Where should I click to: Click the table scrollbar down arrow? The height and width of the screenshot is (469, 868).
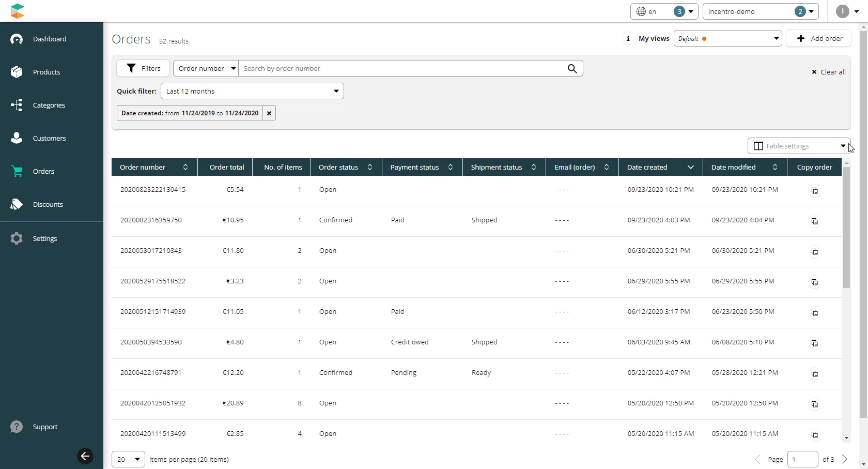846,438
